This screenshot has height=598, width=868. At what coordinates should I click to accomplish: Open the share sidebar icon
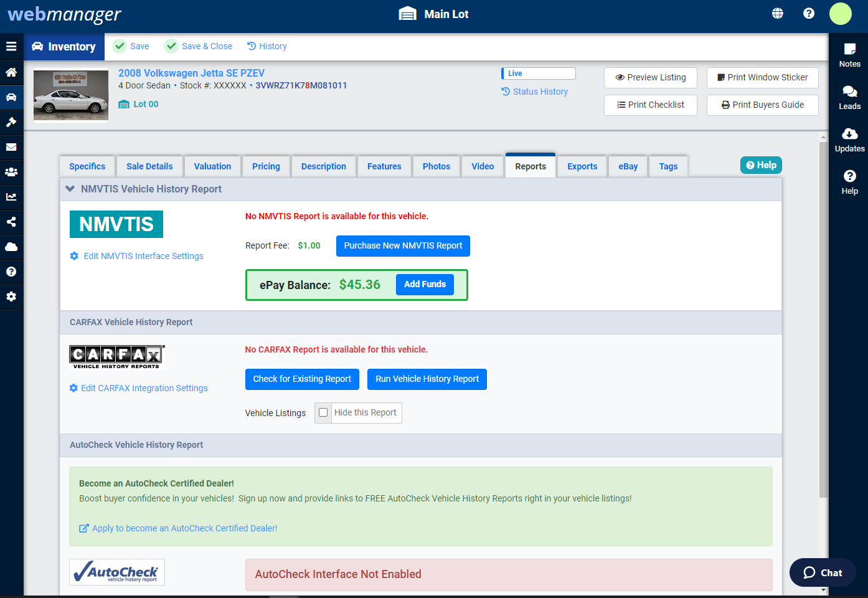[x=11, y=222]
